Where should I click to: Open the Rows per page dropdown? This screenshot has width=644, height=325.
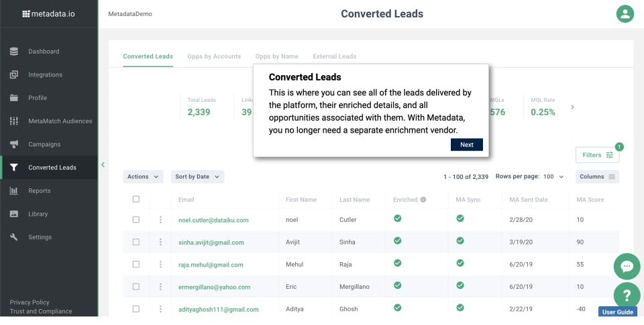click(x=553, y=177)
